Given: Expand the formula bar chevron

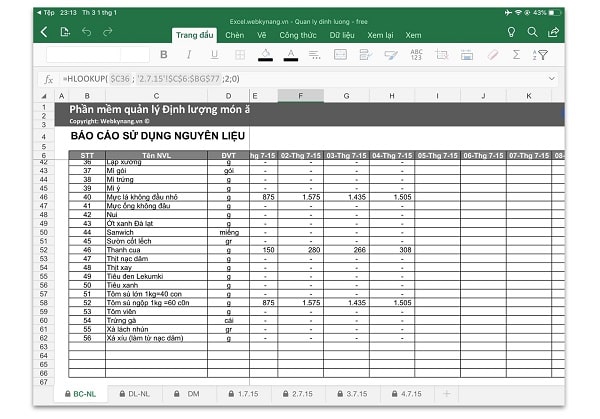Looking at the screenshot, I should pyautogui.click(x=551, y=78).
